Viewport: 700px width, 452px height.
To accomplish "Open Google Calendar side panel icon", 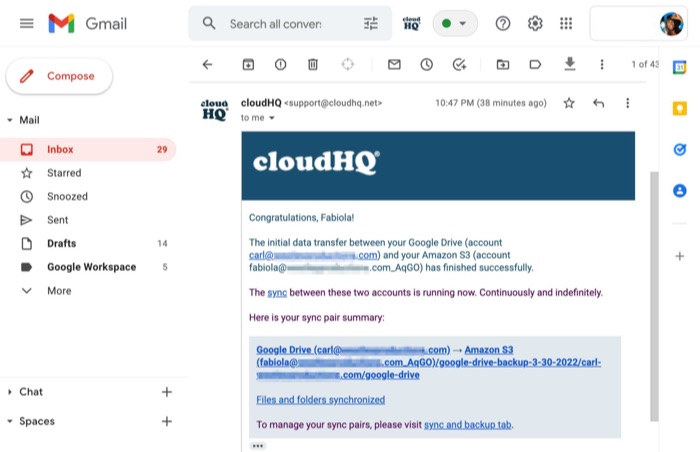I will (x=679, y=67).
